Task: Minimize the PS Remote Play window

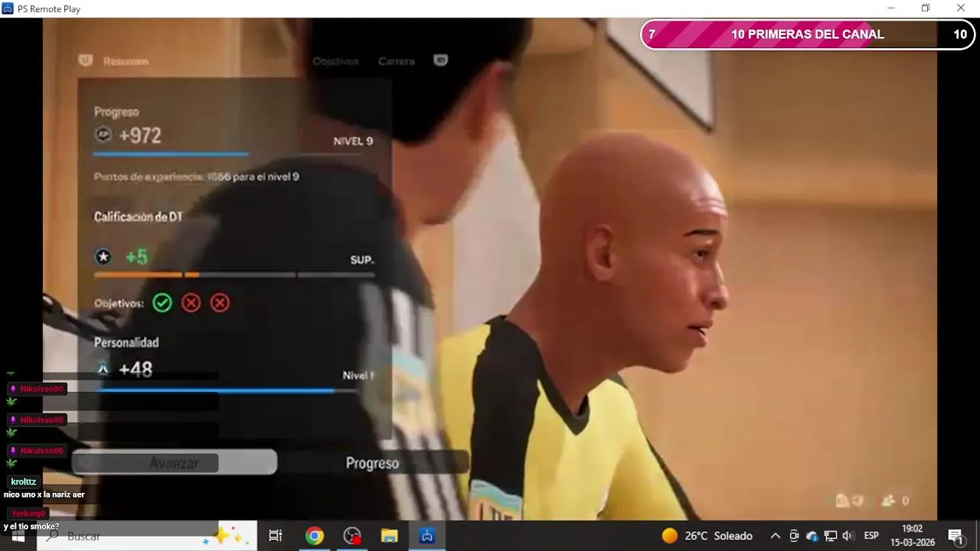Action: tap(890, 8)
